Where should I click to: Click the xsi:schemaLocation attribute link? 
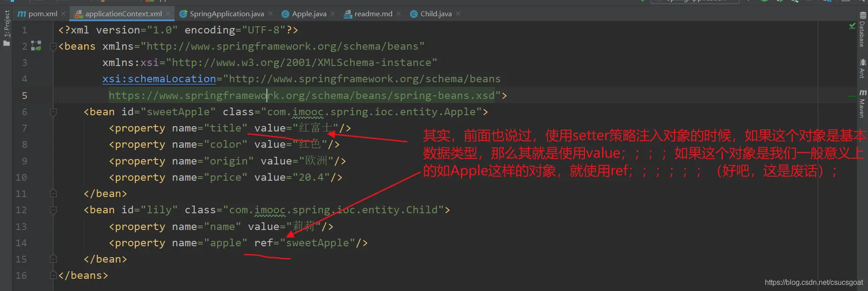click(159, 79)
